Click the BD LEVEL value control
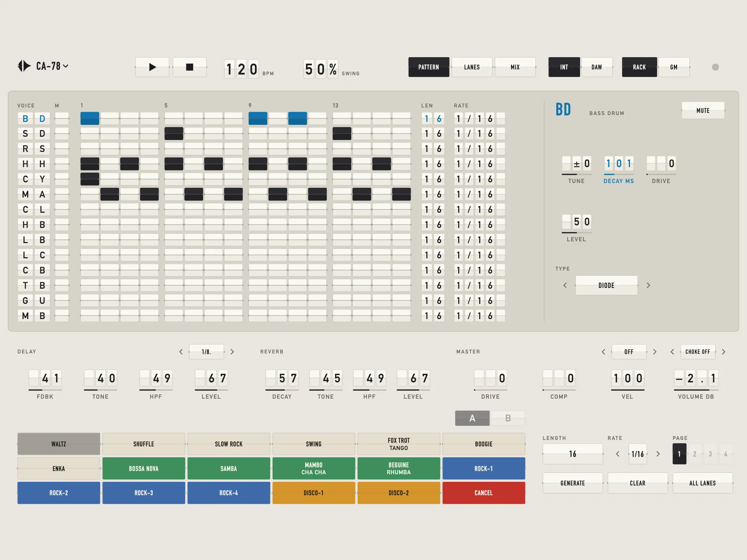The height and width of the screenshot is (560, 747). coord(577,222)
